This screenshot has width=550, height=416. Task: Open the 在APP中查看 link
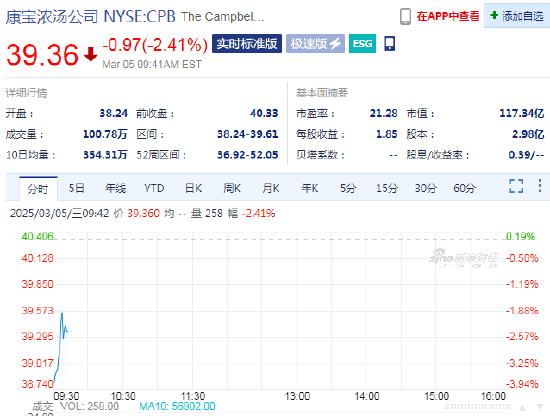click(x=448, y=16)
